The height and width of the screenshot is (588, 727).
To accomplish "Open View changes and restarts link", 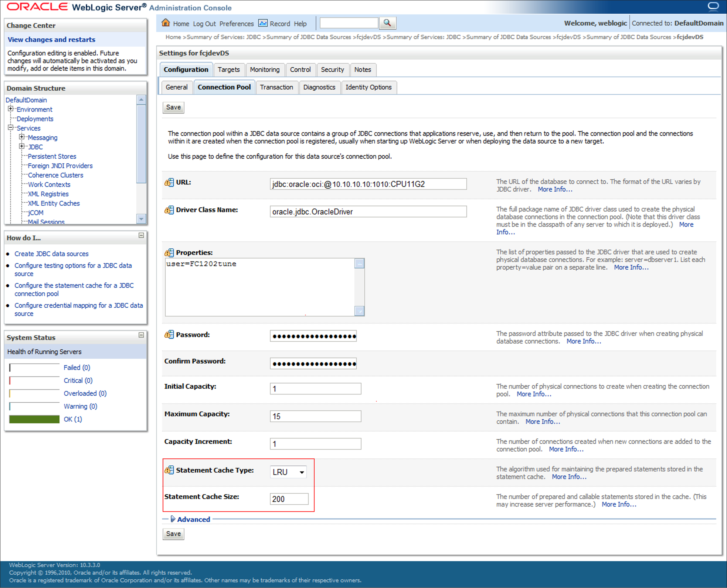I will pyautogui.click(x=52, y=40).
